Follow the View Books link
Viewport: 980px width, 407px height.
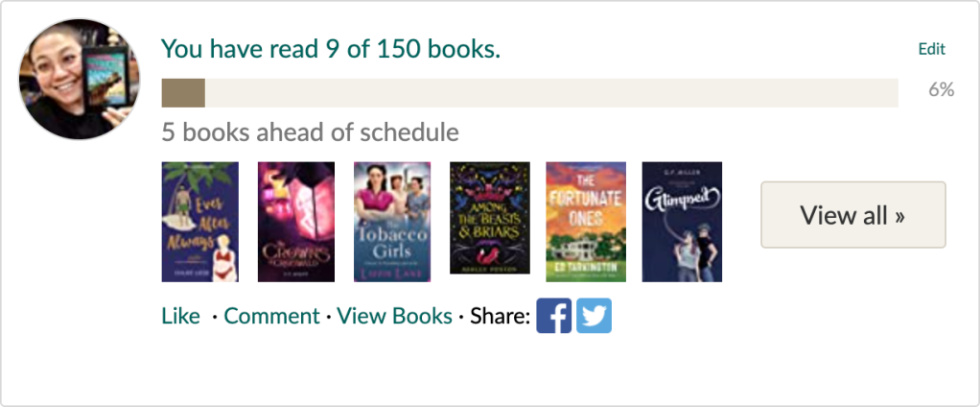[x=394, y=316]
